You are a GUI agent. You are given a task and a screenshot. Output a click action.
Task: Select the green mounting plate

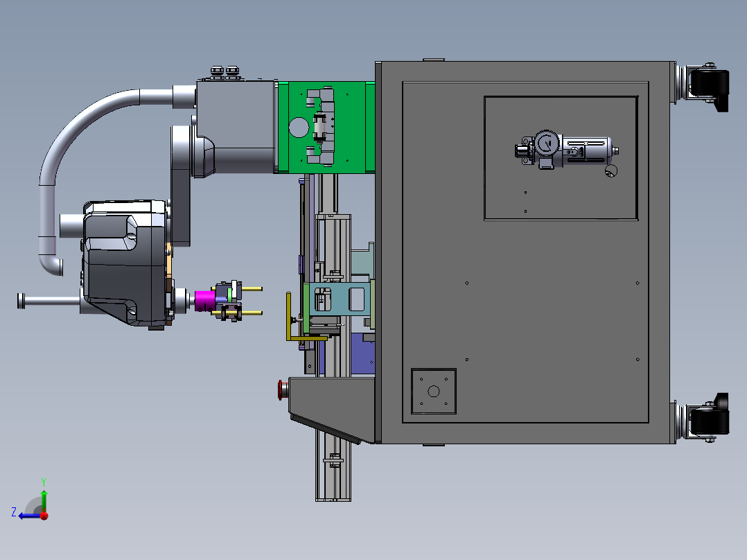326,128
